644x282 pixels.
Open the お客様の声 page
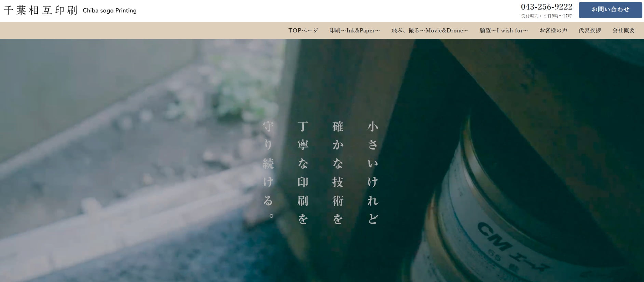click(553, 30)
